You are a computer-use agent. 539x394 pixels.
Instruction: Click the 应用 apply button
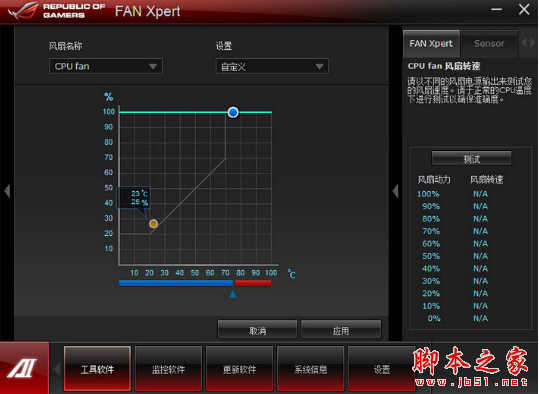click(x=341, y=329)
